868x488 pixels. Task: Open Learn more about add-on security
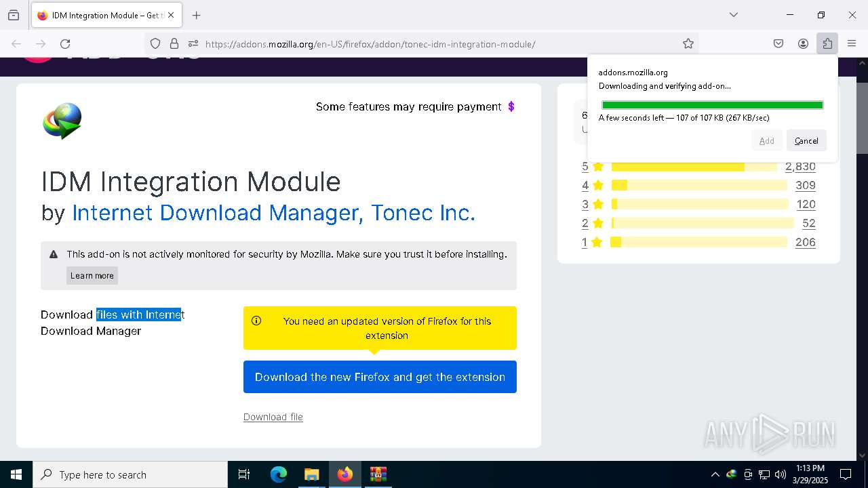point(92,275)
